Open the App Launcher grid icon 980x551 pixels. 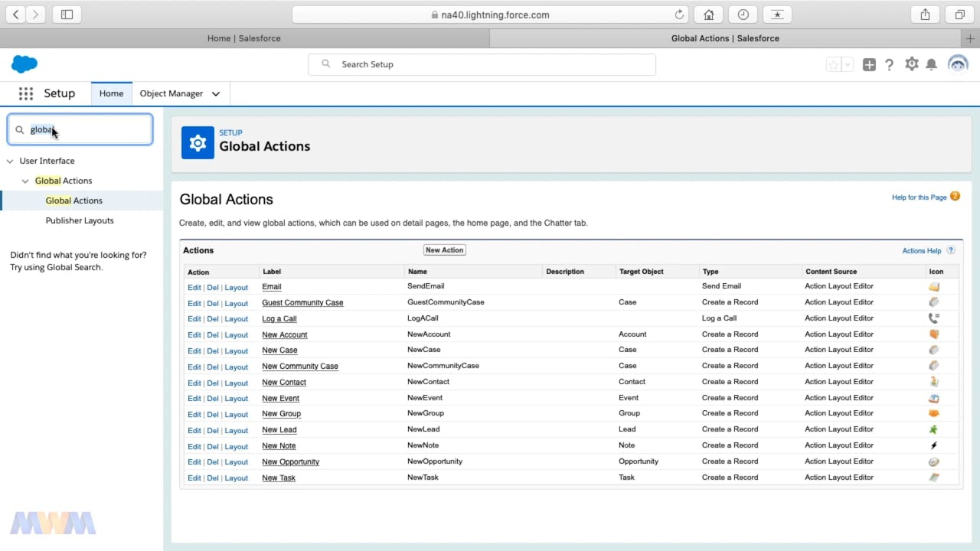(26, 93)
